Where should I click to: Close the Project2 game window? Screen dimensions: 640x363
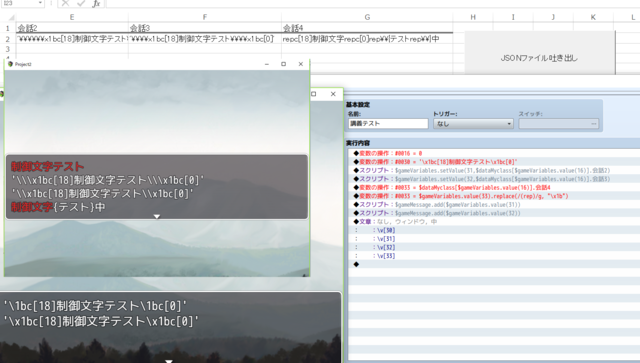click(301, 64)
